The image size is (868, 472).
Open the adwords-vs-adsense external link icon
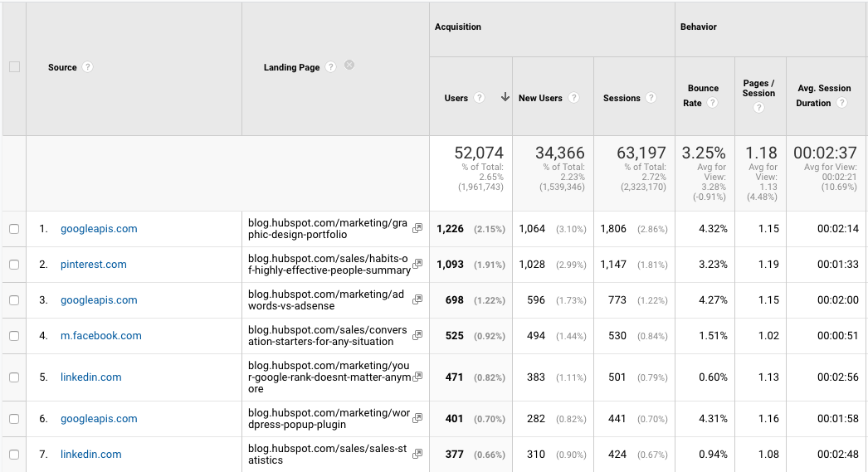[417, 300]
